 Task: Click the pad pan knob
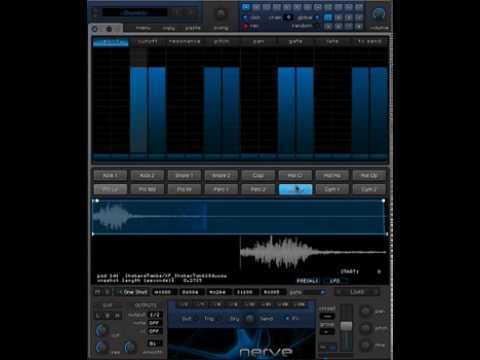click(365, 311)
